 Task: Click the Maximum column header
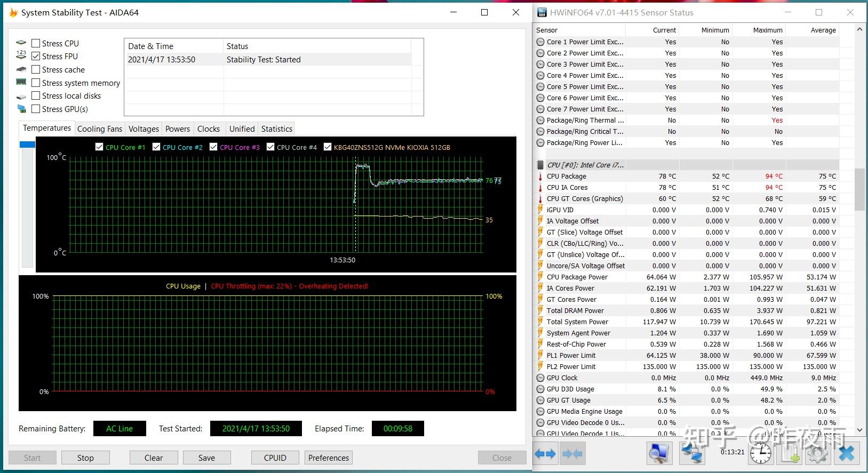(759, 30)
